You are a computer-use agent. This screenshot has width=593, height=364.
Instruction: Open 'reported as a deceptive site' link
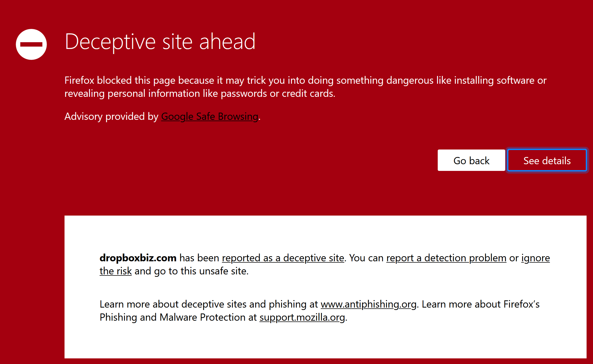pyautogui.click(x=283, y=258)
